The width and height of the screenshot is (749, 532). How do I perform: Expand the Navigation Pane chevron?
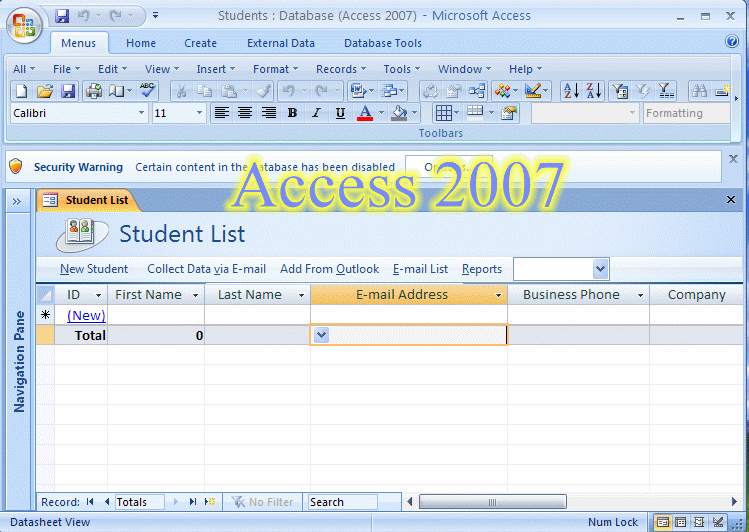click(17, 201)
